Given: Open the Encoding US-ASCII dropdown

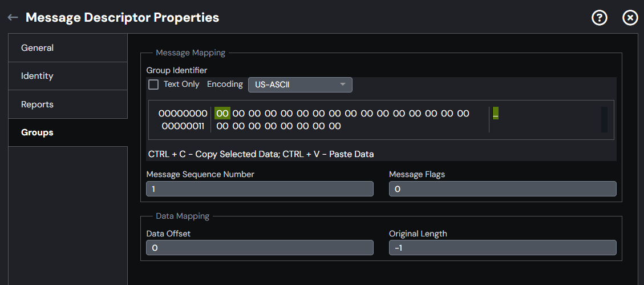Looking at the screenshot, I should point(300,85).
